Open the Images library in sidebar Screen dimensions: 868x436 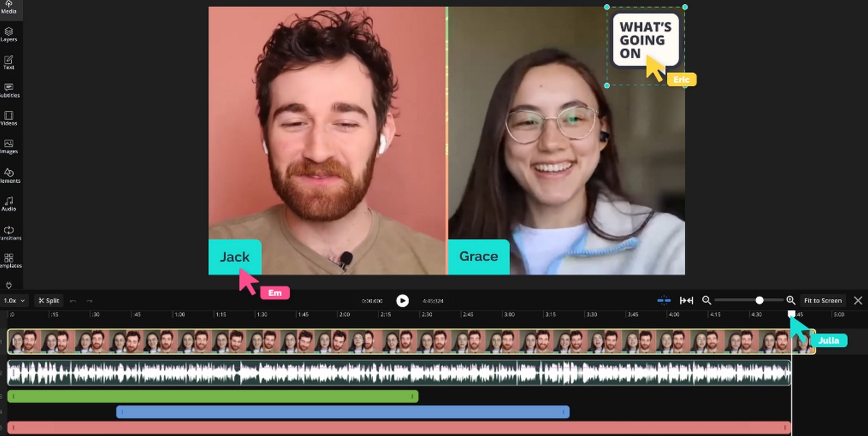click(x=9, y=147)
